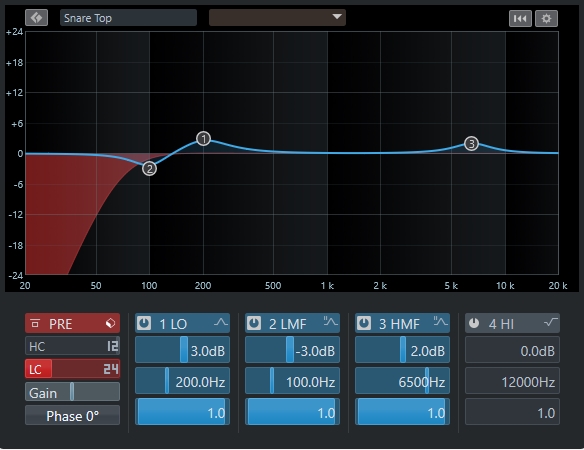
Task: Adjust band 2 gain slider -3.0dB
Action: tap(292, 350)
